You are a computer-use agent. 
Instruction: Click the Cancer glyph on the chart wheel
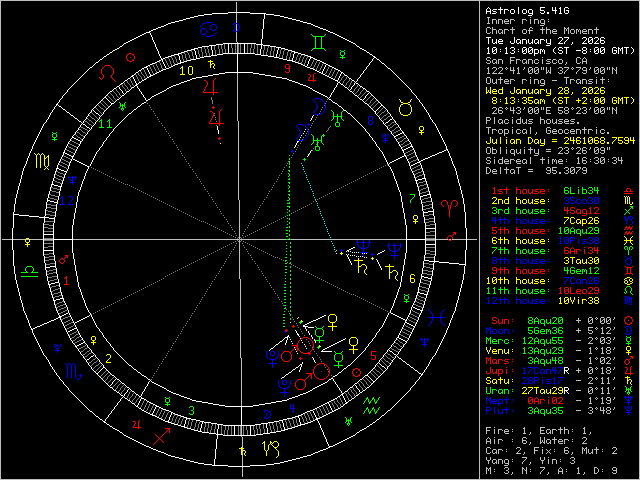click(x=205, y=33)
